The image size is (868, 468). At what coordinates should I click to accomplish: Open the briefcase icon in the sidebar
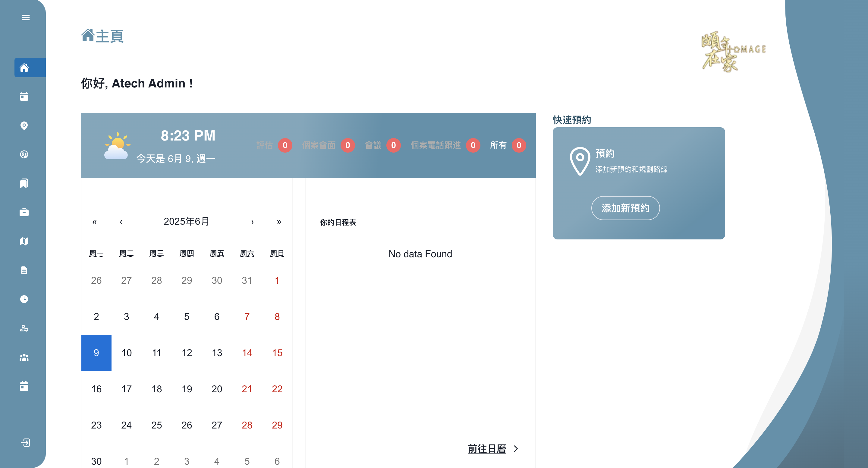click(x=24, y=212)
